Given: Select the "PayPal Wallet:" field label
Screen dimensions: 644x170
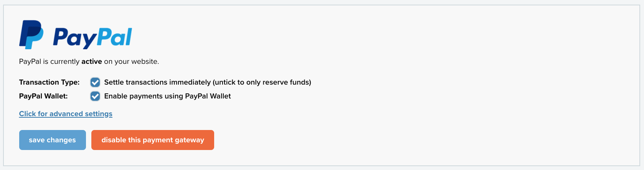Looking at the screenshot, I should pos(43,96).
